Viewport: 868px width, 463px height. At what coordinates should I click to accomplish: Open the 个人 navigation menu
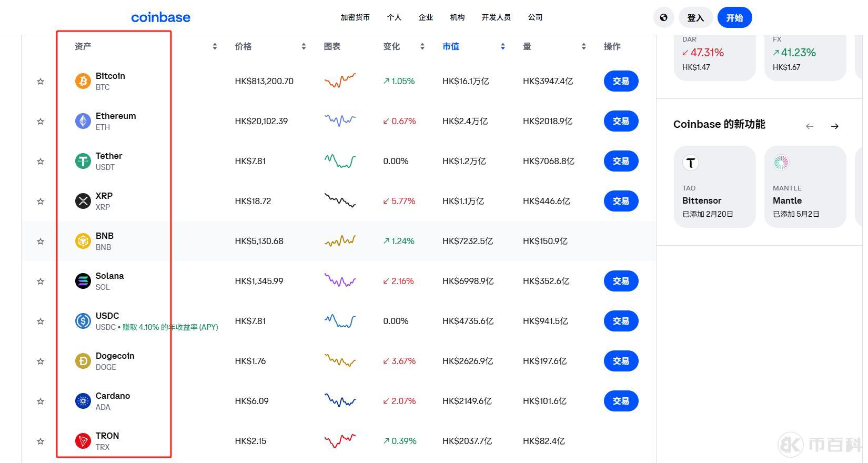point(394,17)
